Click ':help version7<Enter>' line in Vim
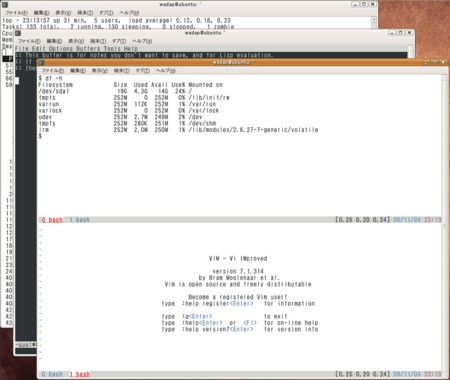Screen dimensions: 450x380 [240, 329]
